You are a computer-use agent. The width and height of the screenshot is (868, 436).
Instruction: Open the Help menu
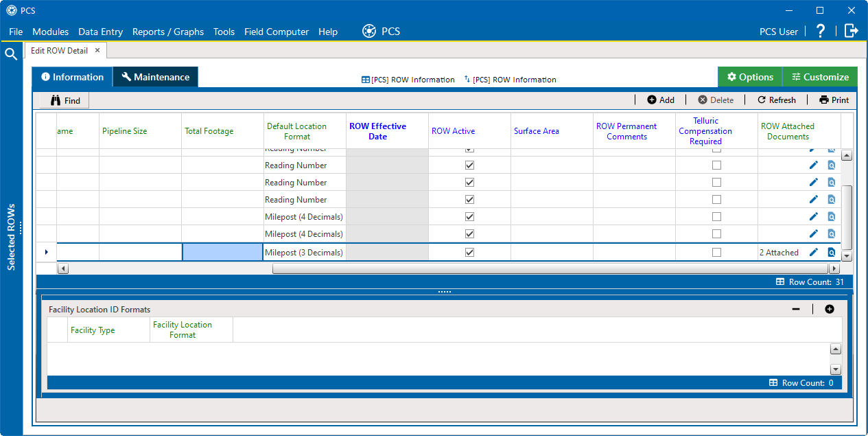(x=328, y=32)
